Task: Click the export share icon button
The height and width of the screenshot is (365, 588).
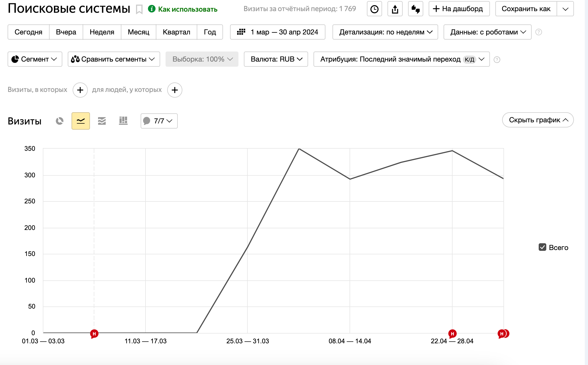Action: tap(395, 9)
